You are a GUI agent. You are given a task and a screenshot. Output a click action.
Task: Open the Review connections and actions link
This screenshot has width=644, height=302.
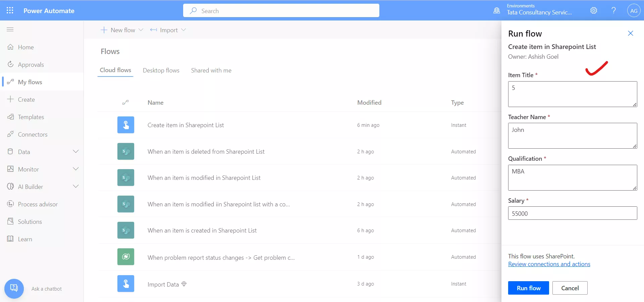[549, 264]
